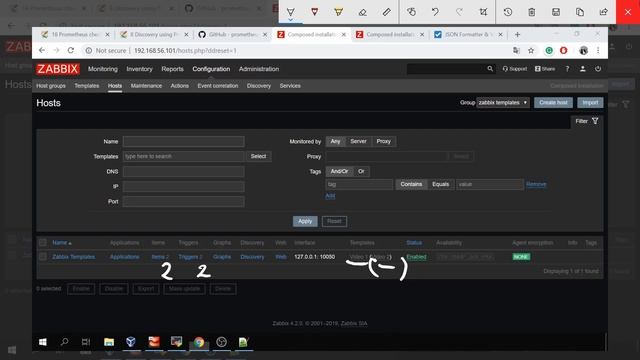Open the Reports menu

[x=172, y=69]
